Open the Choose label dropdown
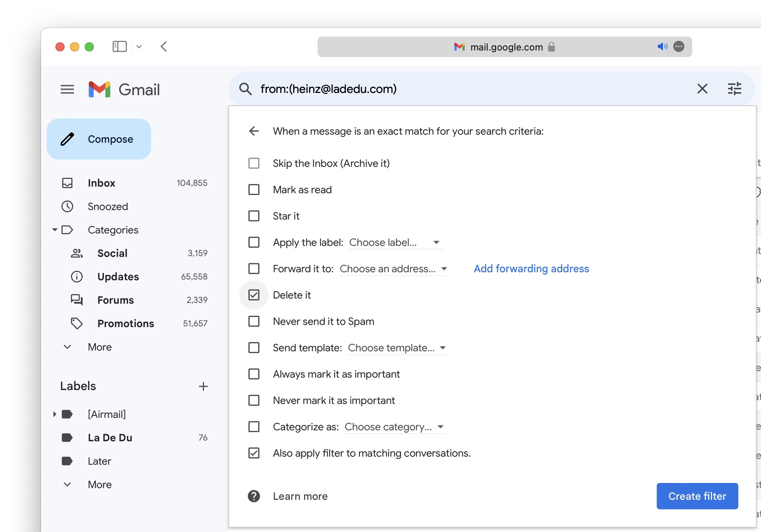Screen dimensions: 761x532 tap(396, 242)
